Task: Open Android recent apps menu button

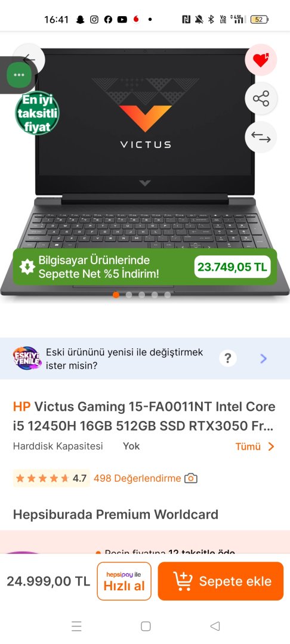Action: tap(76, 626)
